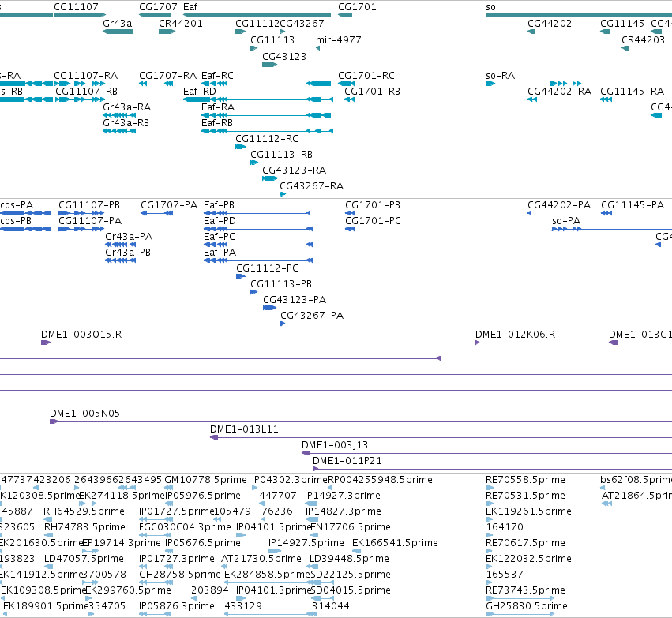Click the CR44201 gene label
Screen dimensions: 672x618
click(180, 24)
